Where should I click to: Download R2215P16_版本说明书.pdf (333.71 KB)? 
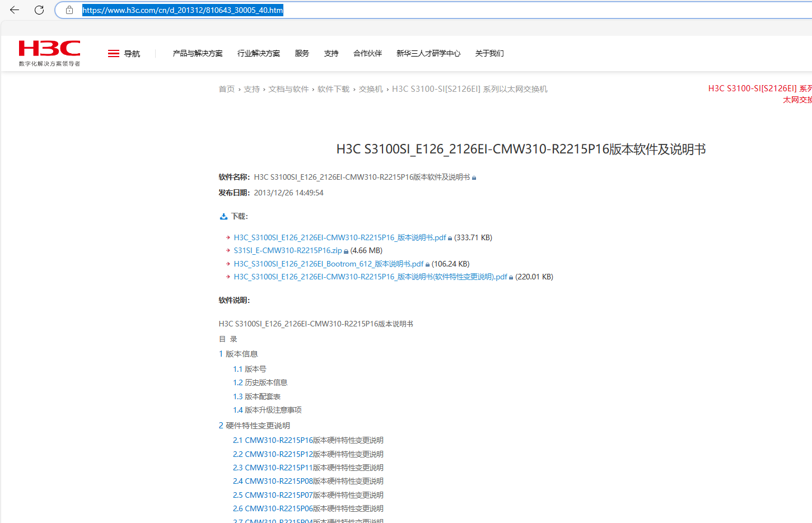coord(340,238)
